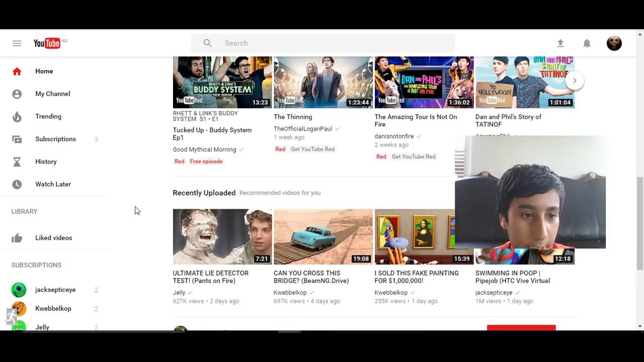Show next videos with carousel arrow
The width and height of the screenshot is (644, 362).
tap(574, 80)
